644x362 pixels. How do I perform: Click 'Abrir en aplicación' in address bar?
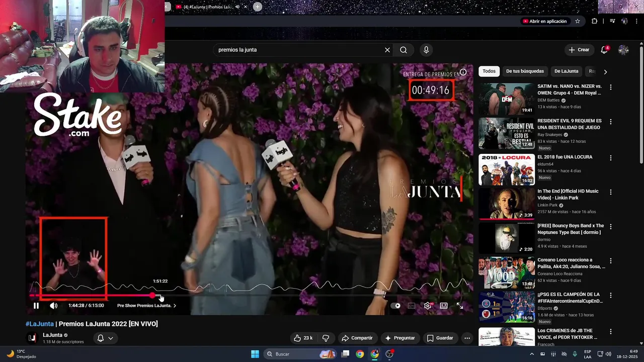[544, 21]
